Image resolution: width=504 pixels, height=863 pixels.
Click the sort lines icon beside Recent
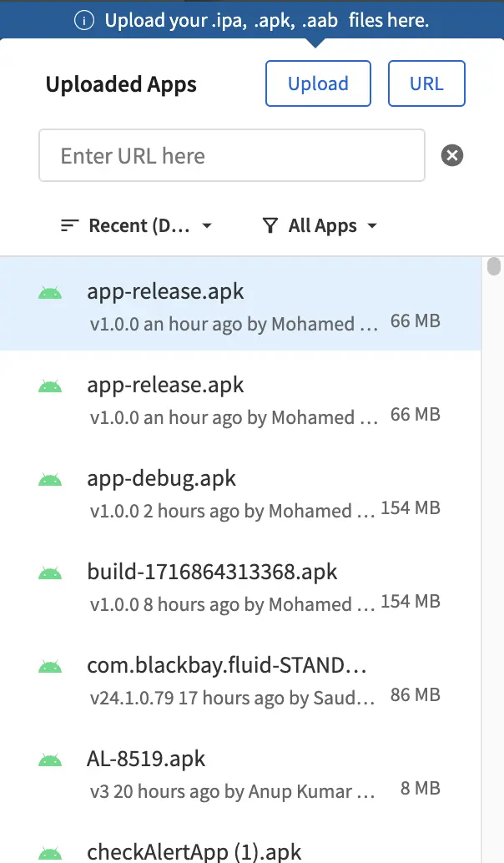(71, 225)
